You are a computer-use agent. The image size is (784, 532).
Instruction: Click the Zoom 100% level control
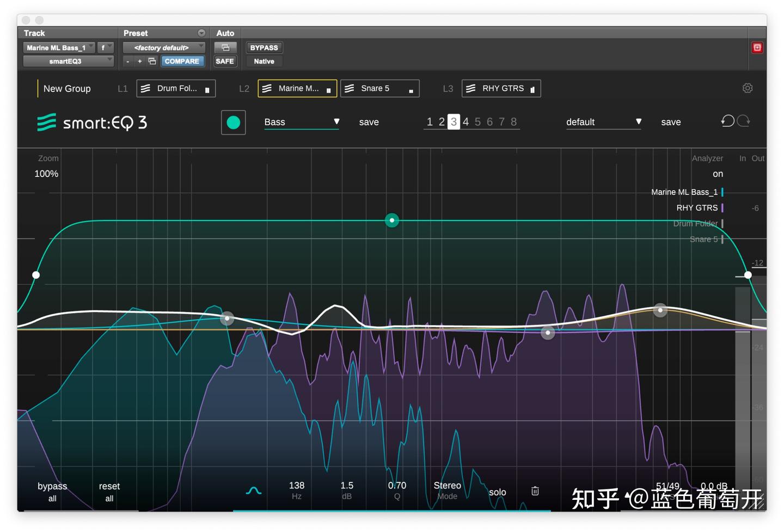pos(46,173)
